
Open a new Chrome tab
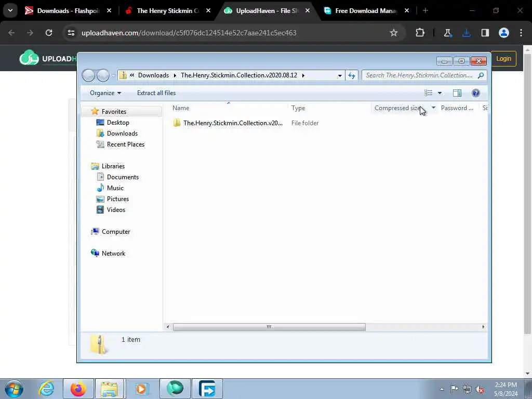coord(425,11)
